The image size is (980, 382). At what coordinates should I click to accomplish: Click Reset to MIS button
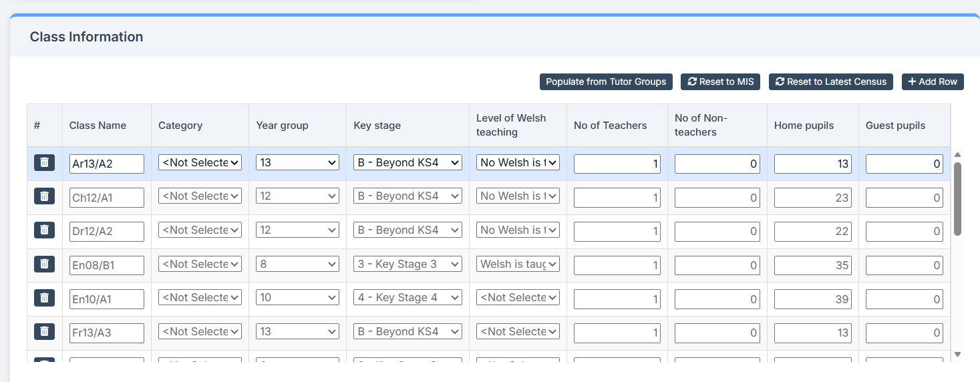720,81
